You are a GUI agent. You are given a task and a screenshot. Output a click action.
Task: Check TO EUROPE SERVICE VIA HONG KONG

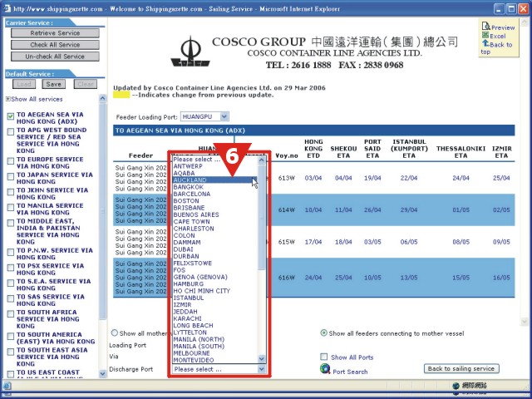[x=11, y=160]
